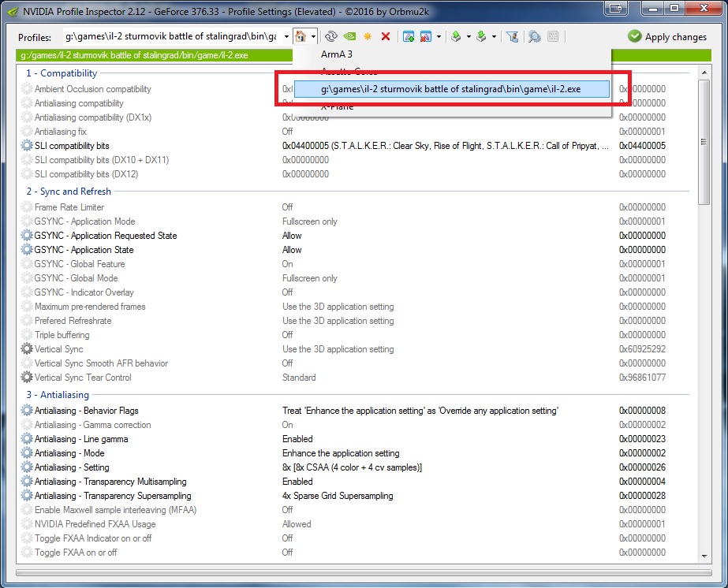Click 'Fullscreen only' value for GSYNC - Application Mode
The width and height of the screenshot is (728, 588).
[310, 221]
